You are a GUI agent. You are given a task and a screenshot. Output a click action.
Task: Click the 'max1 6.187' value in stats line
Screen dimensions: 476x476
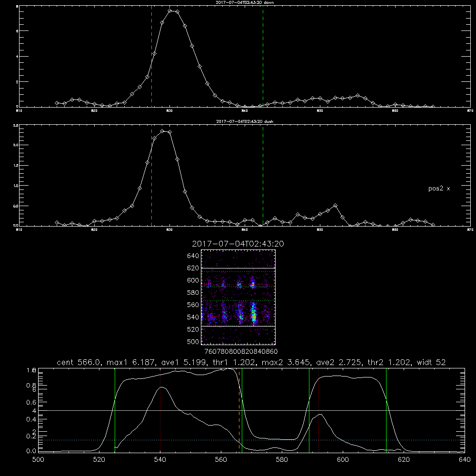pyautogui.click(x=131, y=362)
